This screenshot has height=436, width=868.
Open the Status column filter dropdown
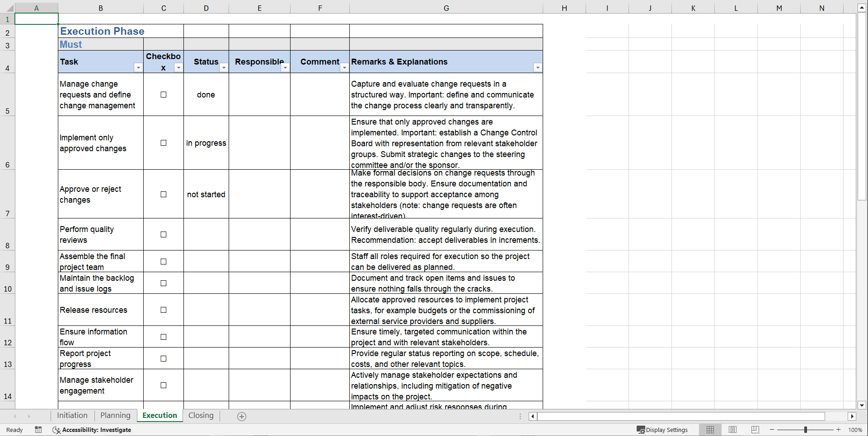224,67
